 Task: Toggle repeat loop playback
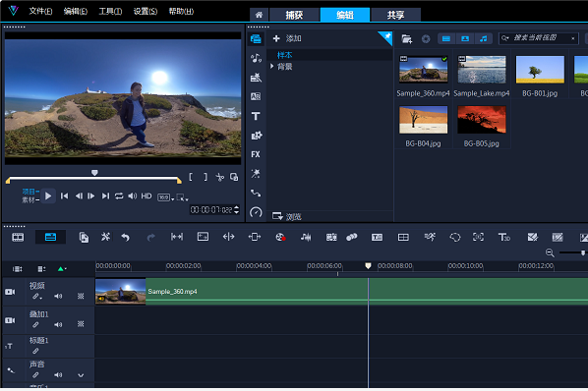(119, 195)
